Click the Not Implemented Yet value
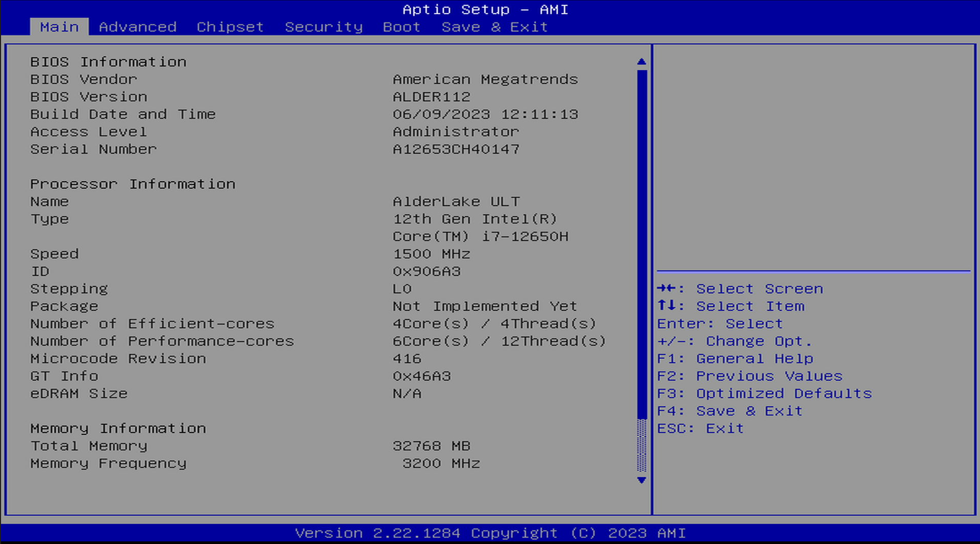The height and width of the screenshot is (544, 980). tap(485, 306)
